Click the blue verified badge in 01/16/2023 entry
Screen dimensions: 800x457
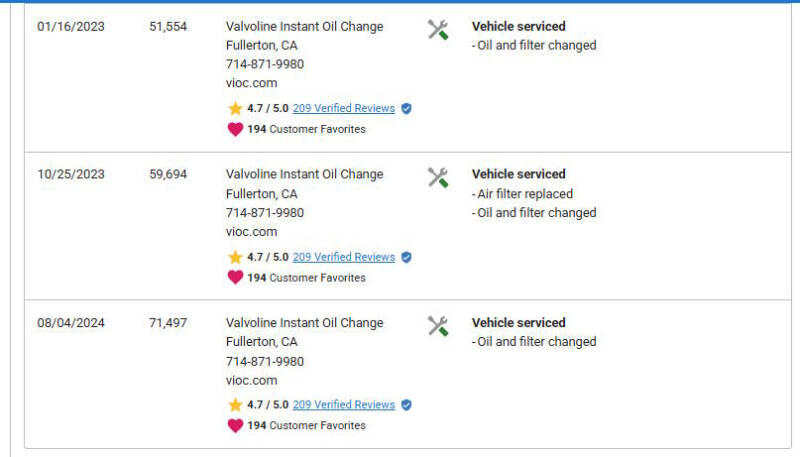coord(407,109)
